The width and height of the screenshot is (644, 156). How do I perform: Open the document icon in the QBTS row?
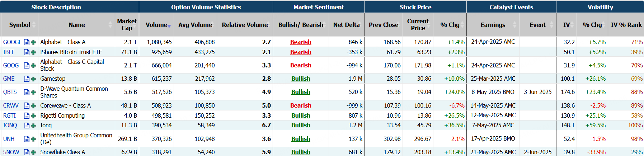click(27, 92)
